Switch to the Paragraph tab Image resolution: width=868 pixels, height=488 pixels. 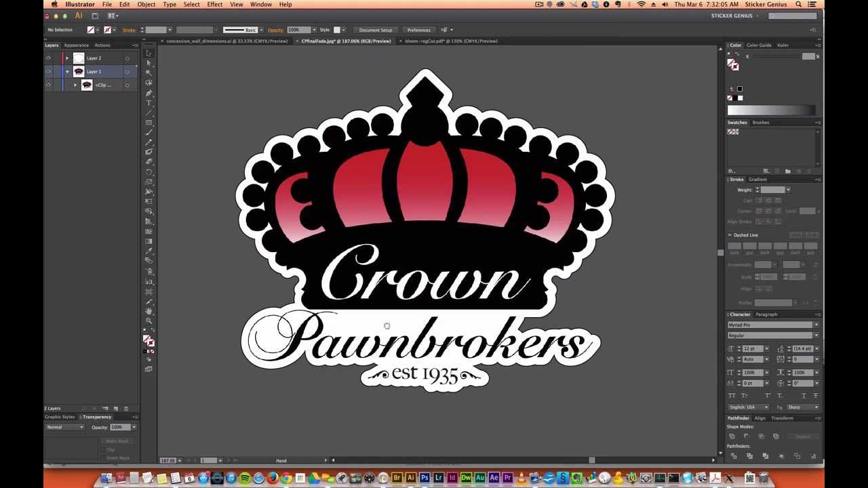coord(766,314)
